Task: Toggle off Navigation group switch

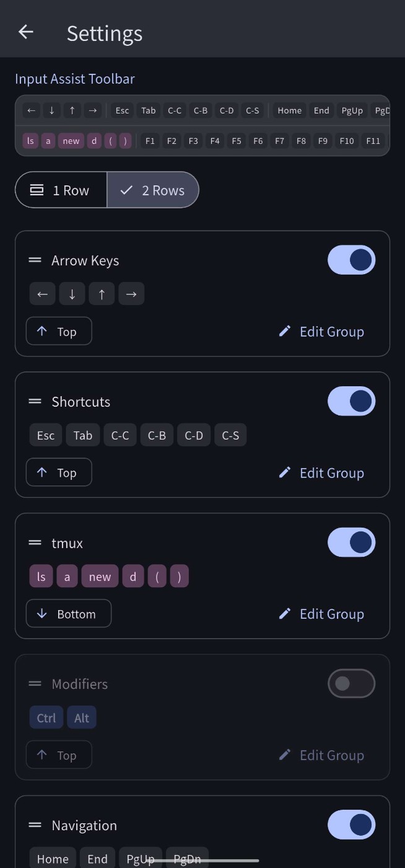Action: point(351,825)
